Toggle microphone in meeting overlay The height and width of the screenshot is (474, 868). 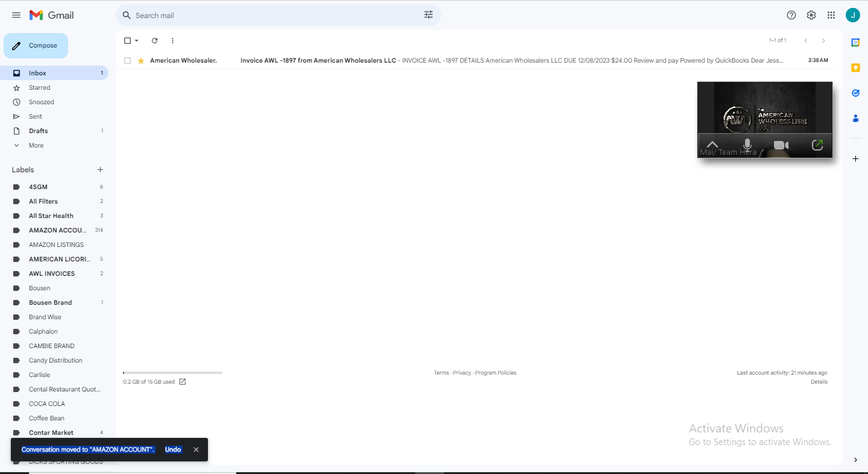click(x=747, y=145)
